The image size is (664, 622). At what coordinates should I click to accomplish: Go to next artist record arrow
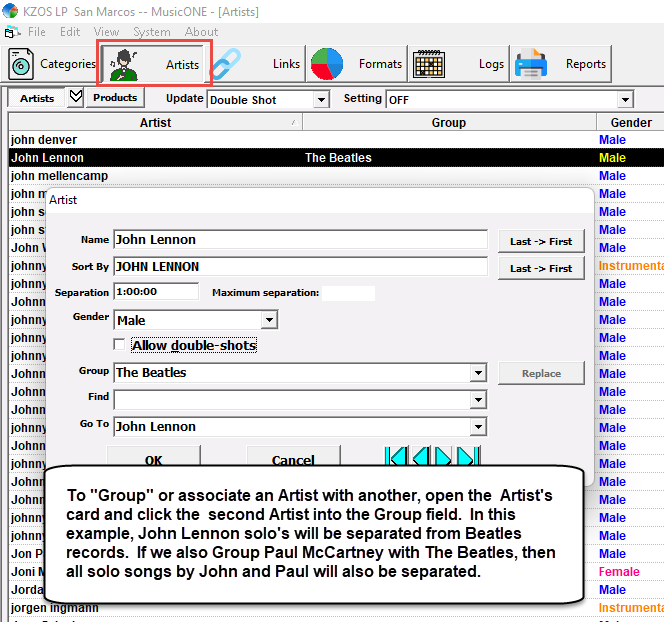443,456
